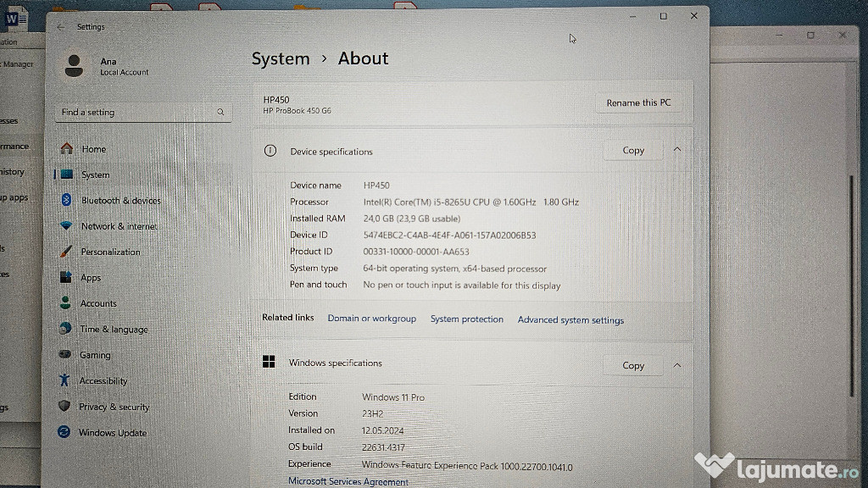Click the Home icon in Settings sidebar
Screen dimensions: 868x488
(67, 148)
